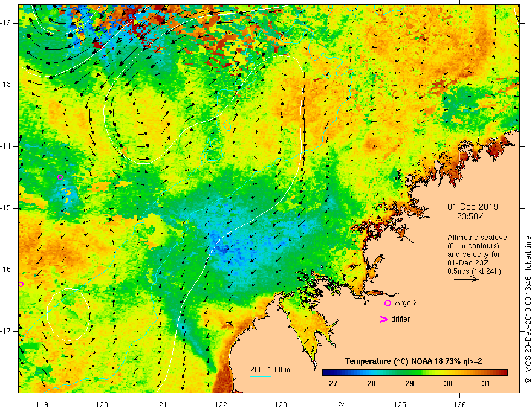
Task: Click the 'Temperature (°C) NOAA 18 73% ql>=2' title
Action: tap(414, 361)
